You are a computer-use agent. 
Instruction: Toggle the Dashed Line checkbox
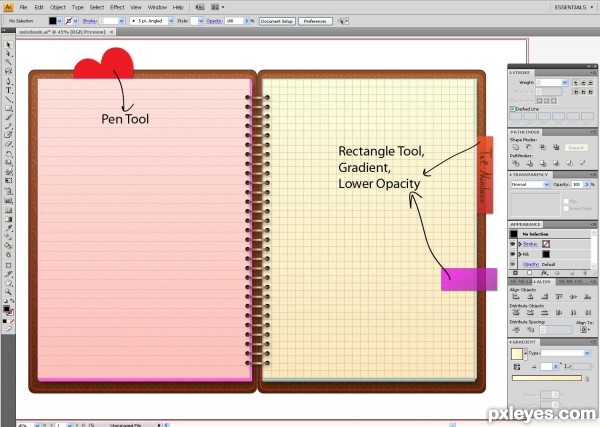pos(513,109)
